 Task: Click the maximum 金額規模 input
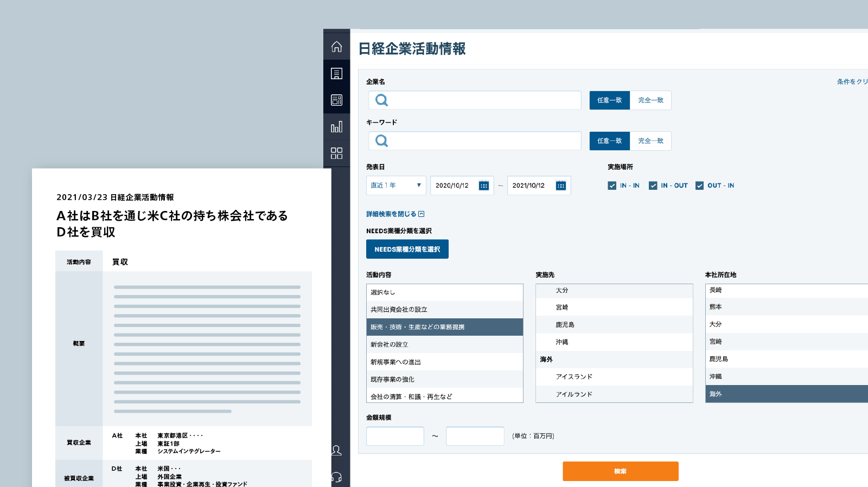point(475,436)
